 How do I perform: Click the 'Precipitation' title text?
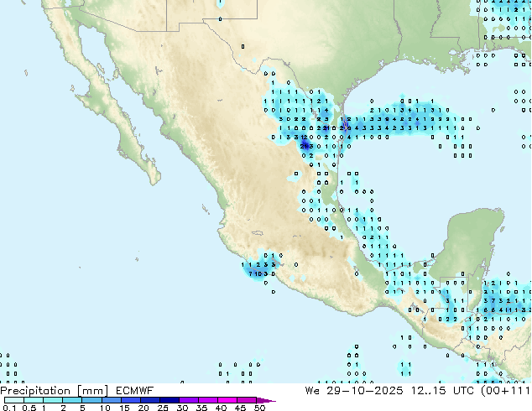tap(35, 391)
